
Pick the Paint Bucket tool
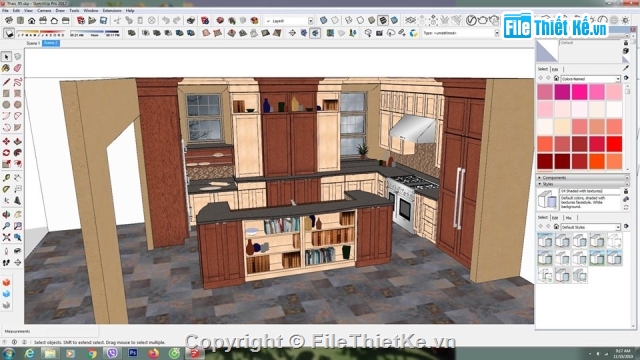point(6,68)
